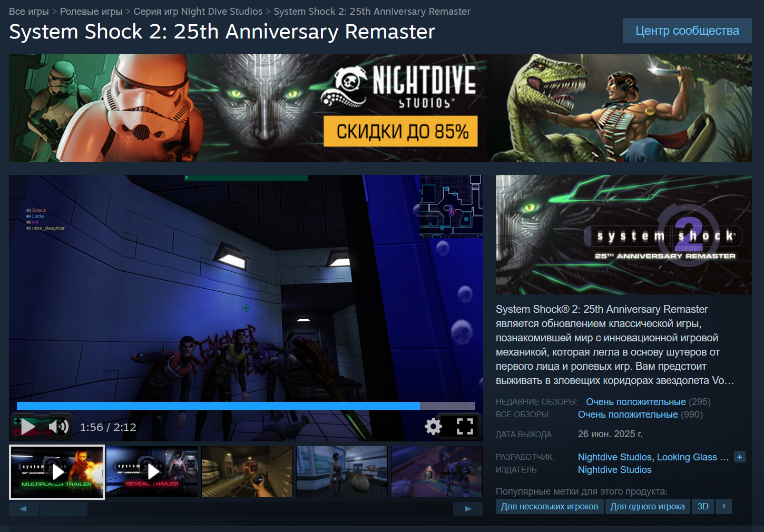Go to Ролевые игры breadcrumb

[x=91, y=12]
